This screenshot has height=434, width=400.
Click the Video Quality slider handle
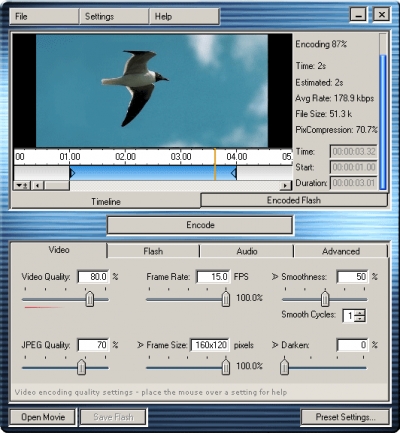pos(89,299)
